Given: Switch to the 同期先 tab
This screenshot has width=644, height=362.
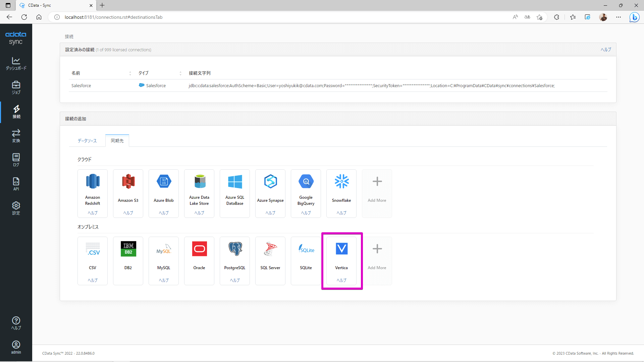Looking at the screenshot, I should click(x=117, y=141).
